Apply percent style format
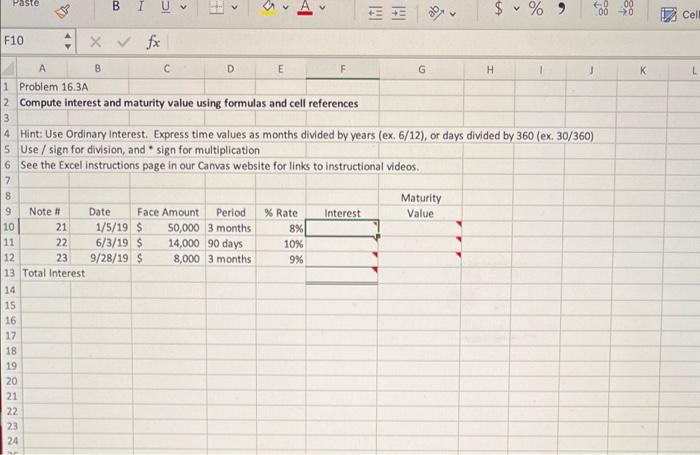 (x=536, y=8)
